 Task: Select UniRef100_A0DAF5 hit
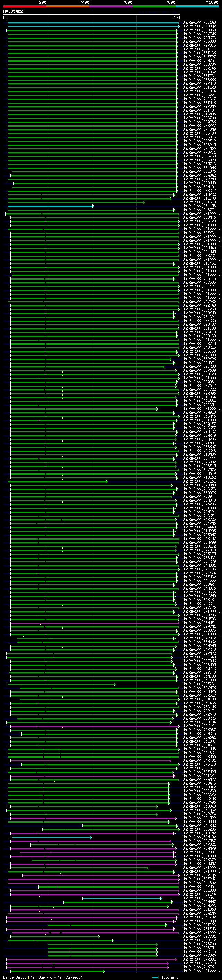point(199,783)
